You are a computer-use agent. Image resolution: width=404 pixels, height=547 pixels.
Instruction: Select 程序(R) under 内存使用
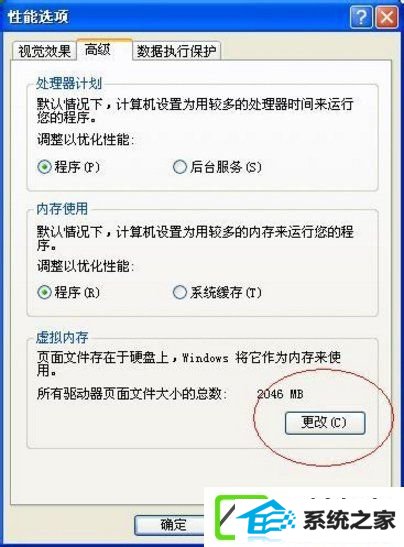point(69,292)
